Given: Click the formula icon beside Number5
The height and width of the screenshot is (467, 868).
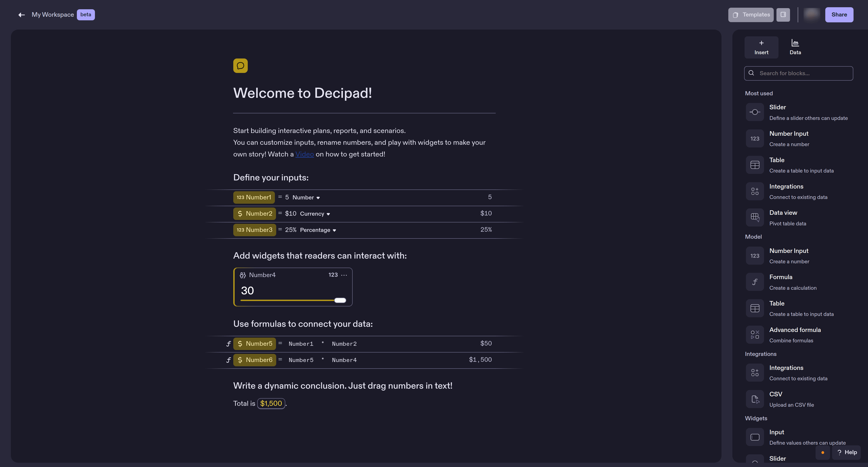Looking at the screenshot, I should (x=229, y=344).
